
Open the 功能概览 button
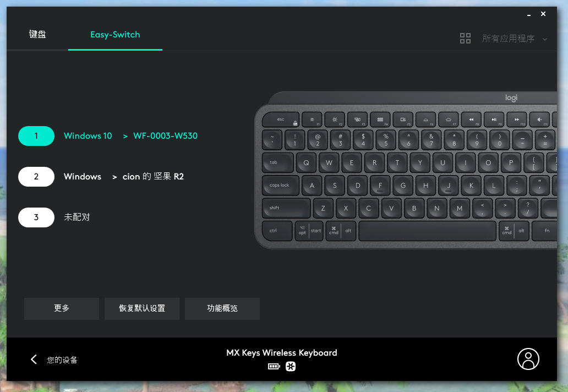coord(222,308)
